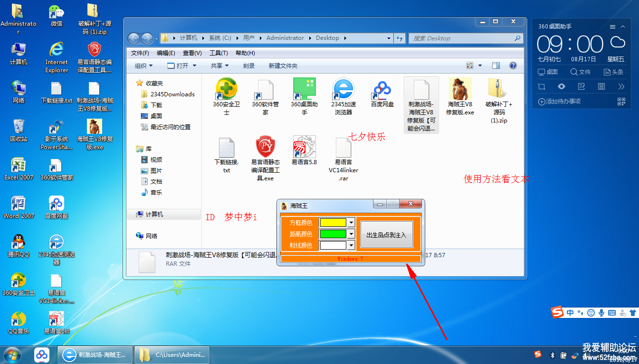The image size is (639, 364).
Task: Open the 微信 desktop icon
Action: 57,16
